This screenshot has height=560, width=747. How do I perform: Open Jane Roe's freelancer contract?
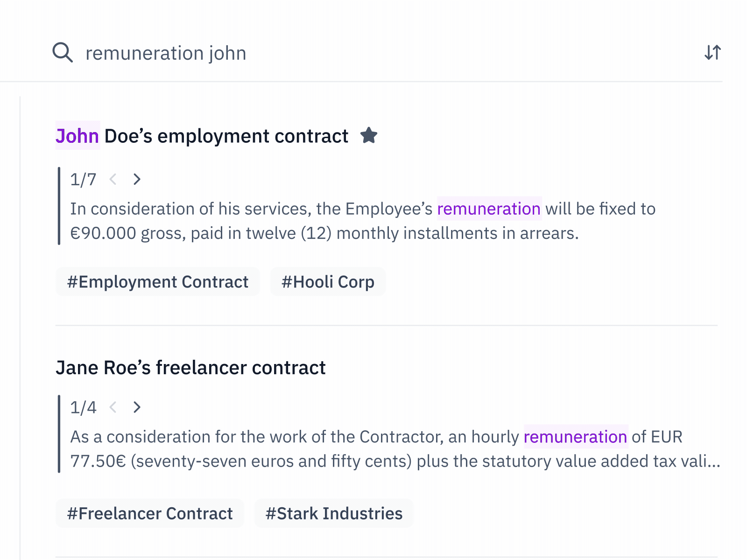[x=190, y=368]
